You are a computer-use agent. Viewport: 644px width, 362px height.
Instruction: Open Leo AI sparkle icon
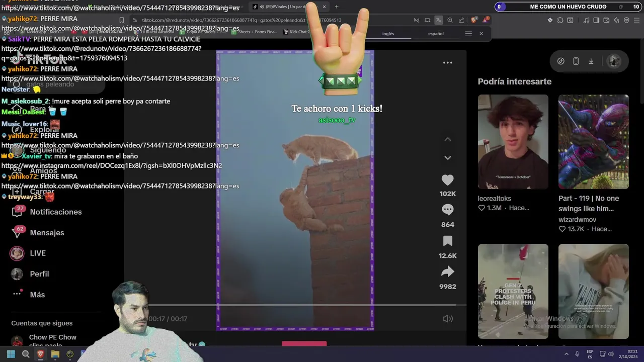point(616,20)
